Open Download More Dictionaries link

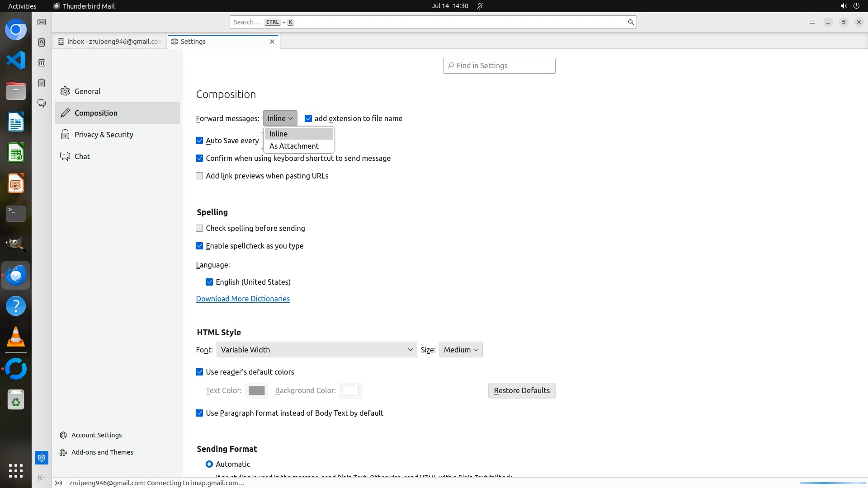[243, 299]
